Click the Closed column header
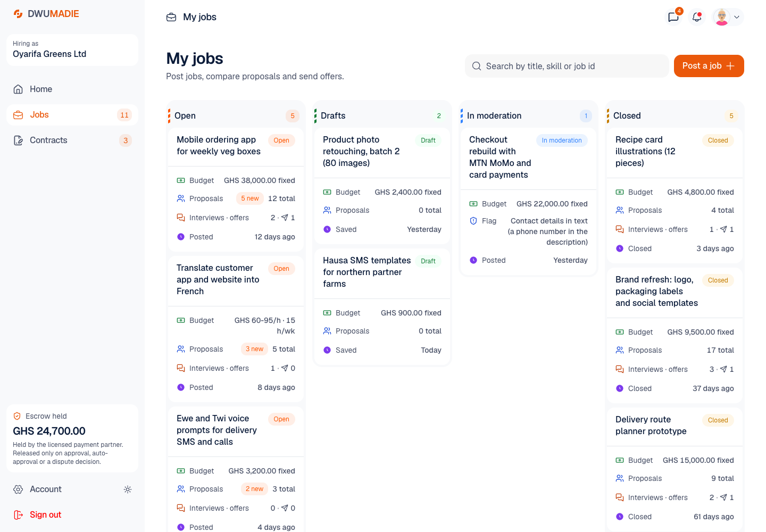The height and width of the screenshot is (532, 766). [x=675, y=115]
